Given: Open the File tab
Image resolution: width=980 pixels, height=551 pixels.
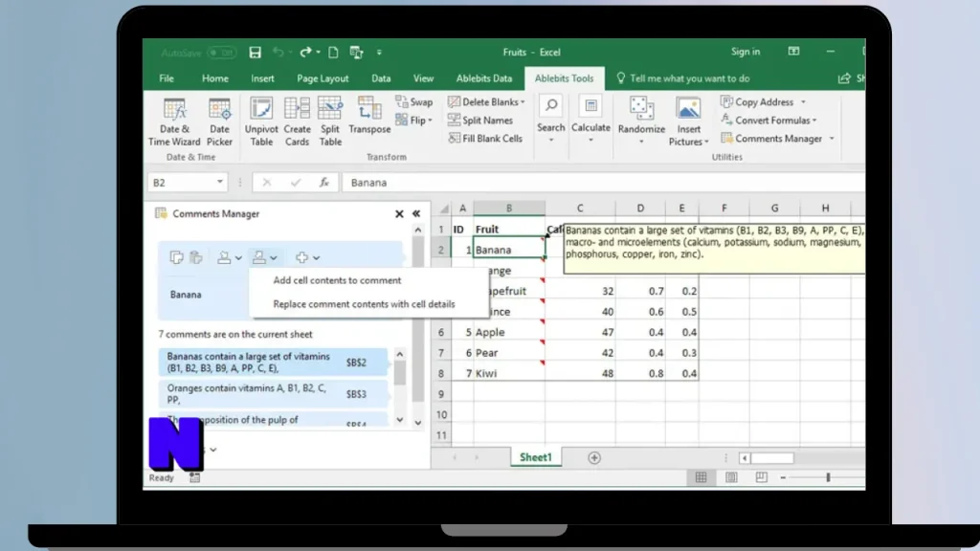Looking at the screenshot, I should click(167, 78).
